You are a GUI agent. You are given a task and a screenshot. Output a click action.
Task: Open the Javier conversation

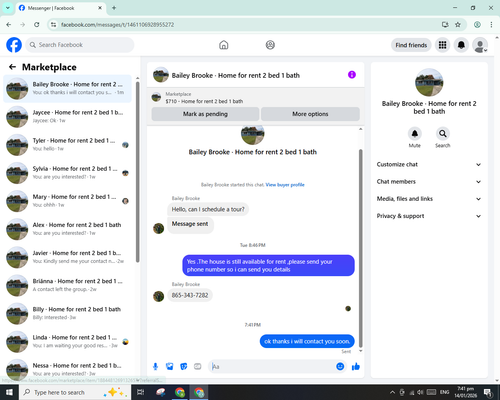click(68, 257)
